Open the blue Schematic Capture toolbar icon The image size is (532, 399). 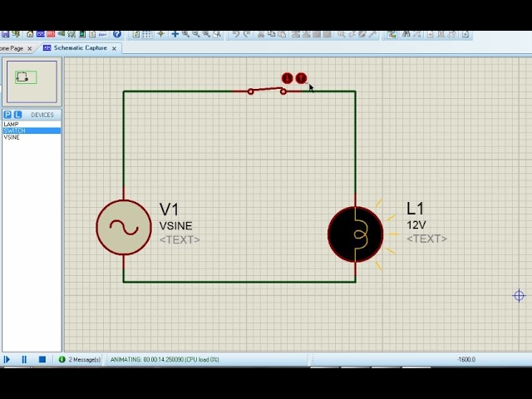[41, 34]
